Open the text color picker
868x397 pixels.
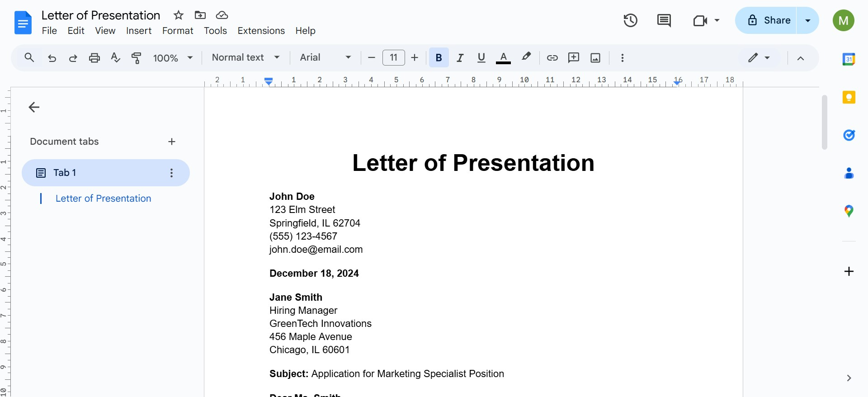tap(503, 58)
